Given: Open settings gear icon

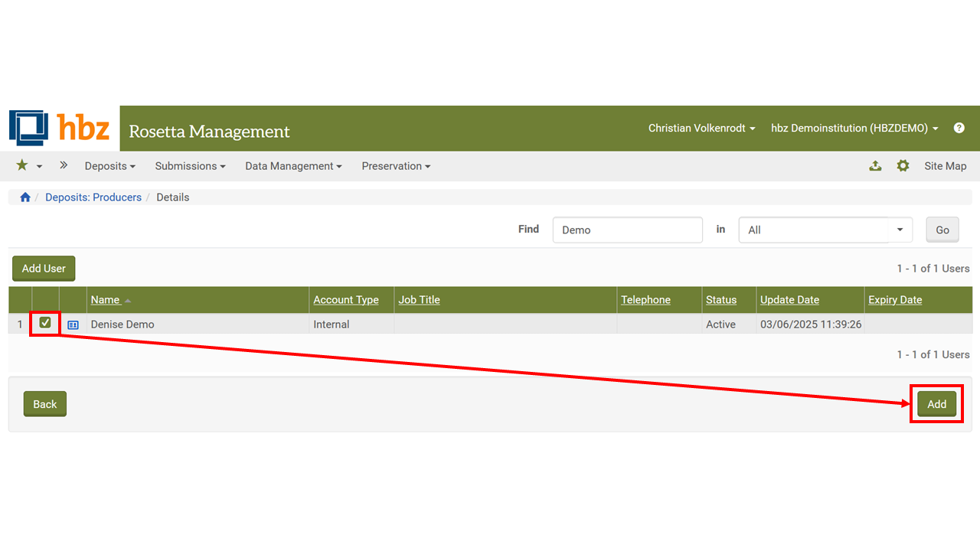Looking at the screenshot, I should tap(903, 166).
